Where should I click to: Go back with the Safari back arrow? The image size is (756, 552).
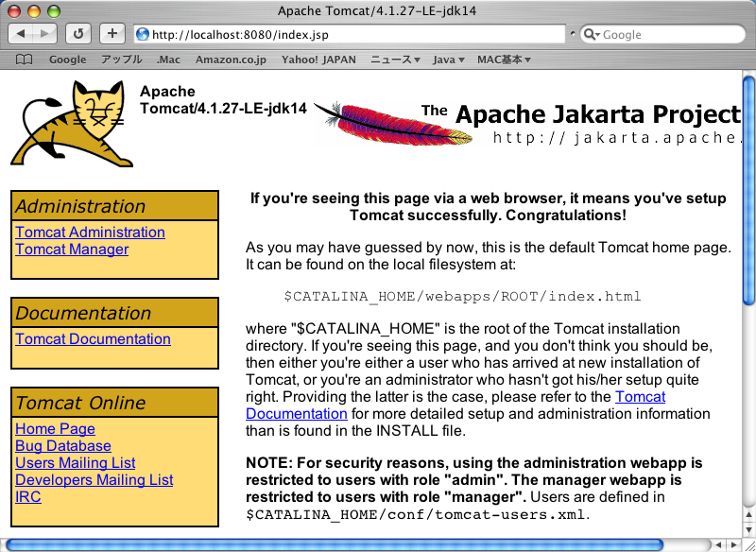[21, 34]
